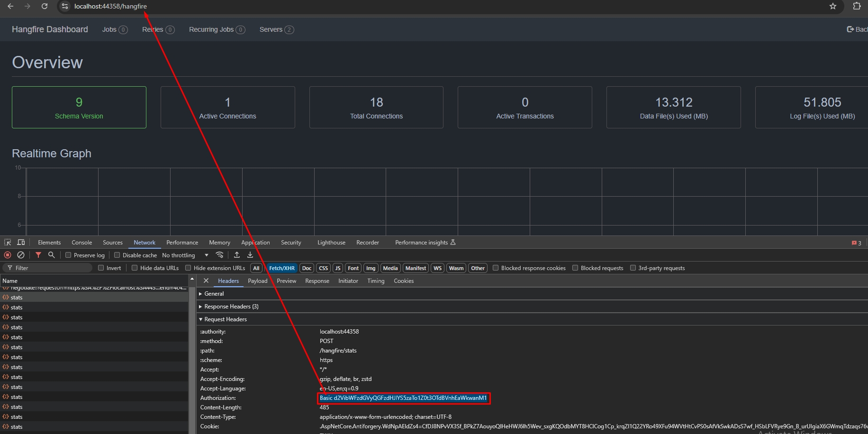Image resolution: width=868 pixels, height=434 pixels.
Task: Export HAR file with download arrow
Action: (250, 255)
